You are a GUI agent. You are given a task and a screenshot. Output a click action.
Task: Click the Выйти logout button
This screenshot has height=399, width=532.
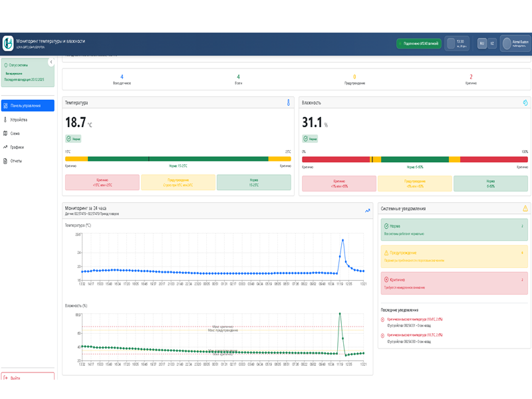pyautogui.click(x=28, y=376)
